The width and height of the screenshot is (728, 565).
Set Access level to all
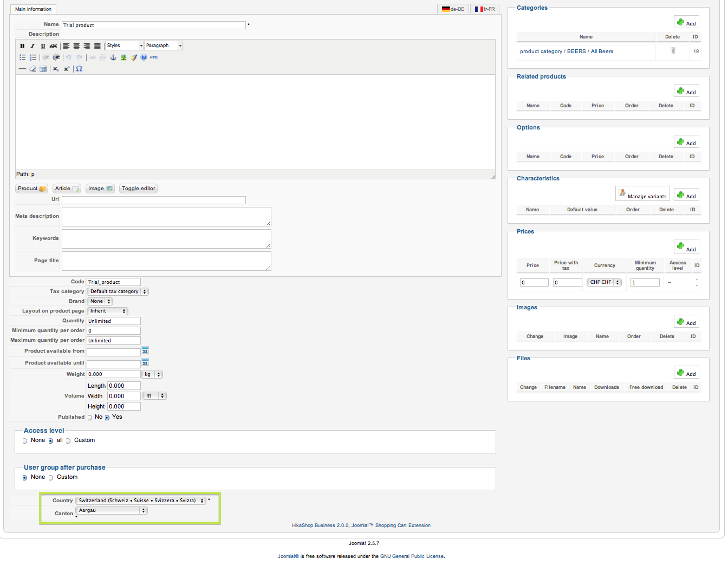tap(51, 441)
